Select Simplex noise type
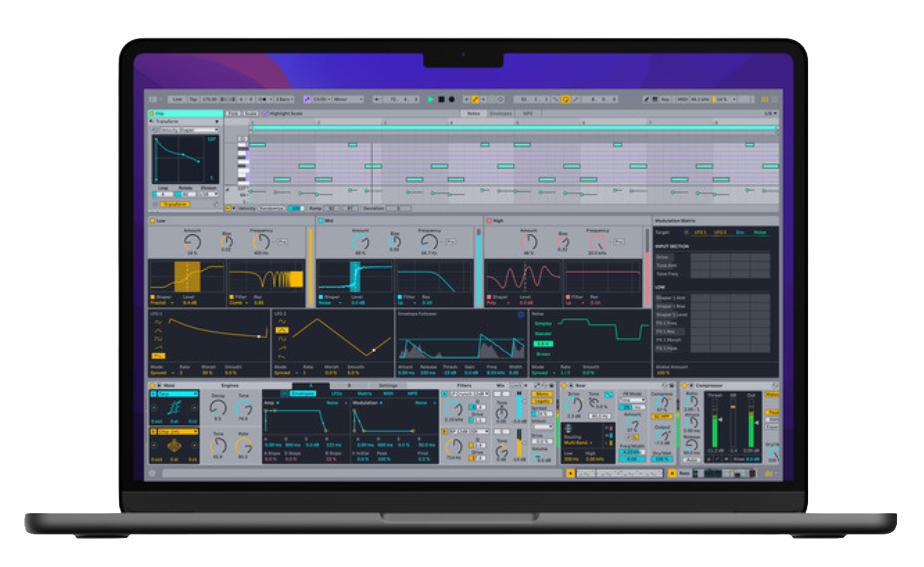 click(542, 324)
